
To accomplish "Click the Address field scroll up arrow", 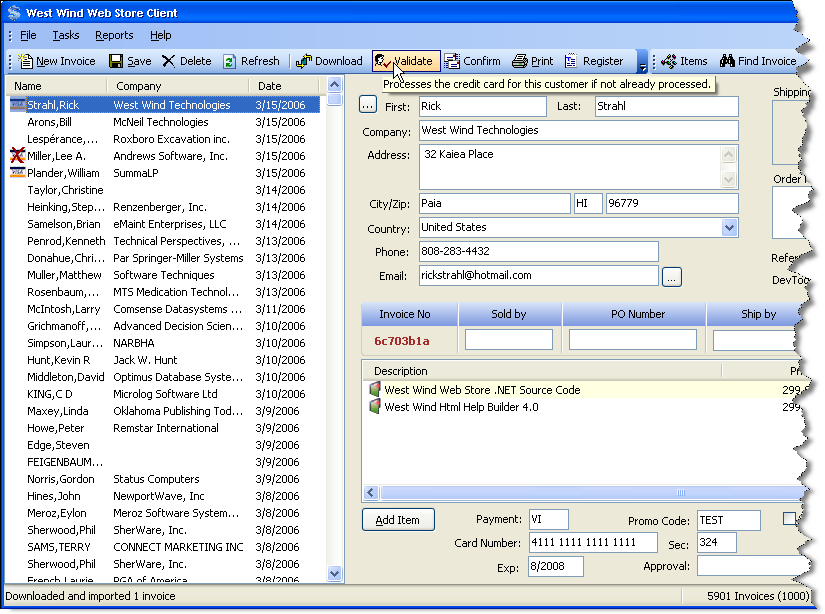I will [x=728, y=155].
